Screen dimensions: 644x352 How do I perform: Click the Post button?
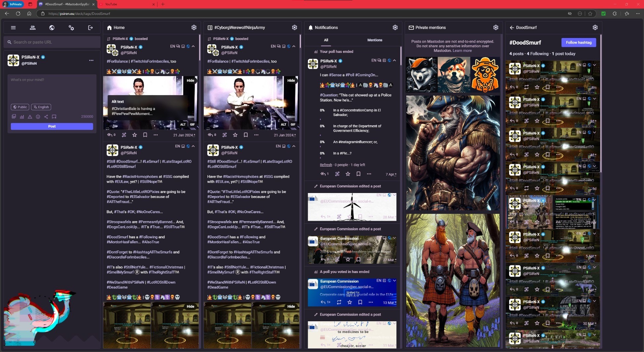click(x=52, y=126)
